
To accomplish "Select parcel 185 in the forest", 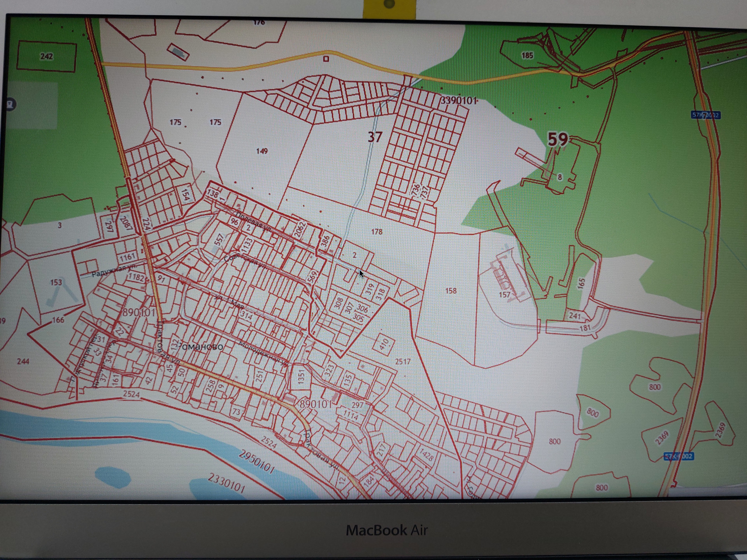I will coord(527,56).
